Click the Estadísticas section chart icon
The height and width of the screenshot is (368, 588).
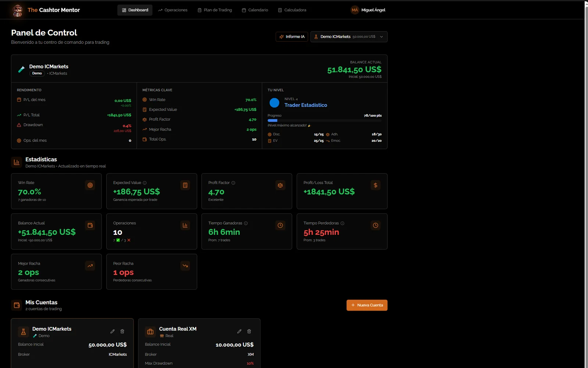pos(17,162)
